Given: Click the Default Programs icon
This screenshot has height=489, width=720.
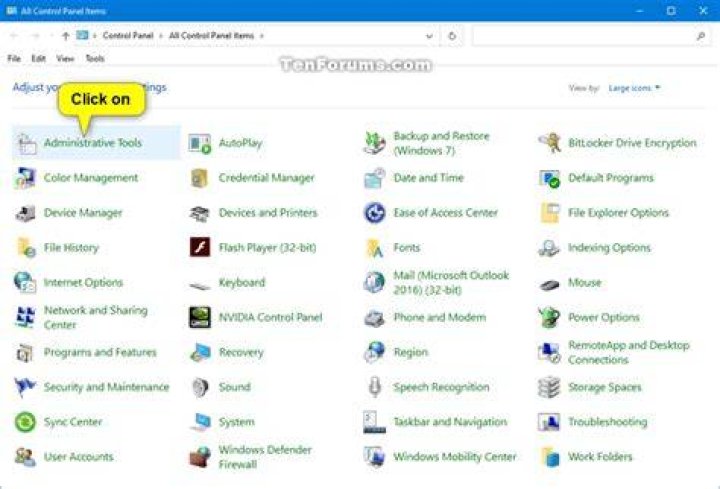Looking at the screenshot, I should [x=550, y=178].
